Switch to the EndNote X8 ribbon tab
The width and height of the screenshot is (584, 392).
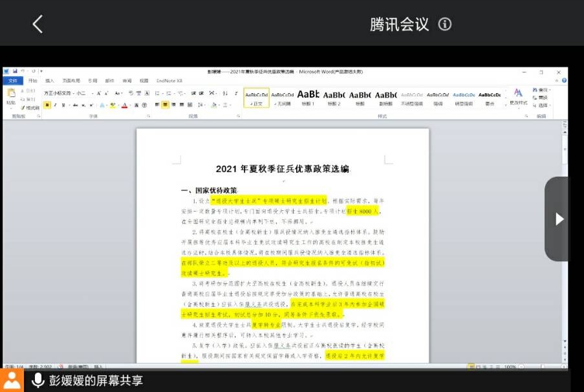click(x=169, y=81)
